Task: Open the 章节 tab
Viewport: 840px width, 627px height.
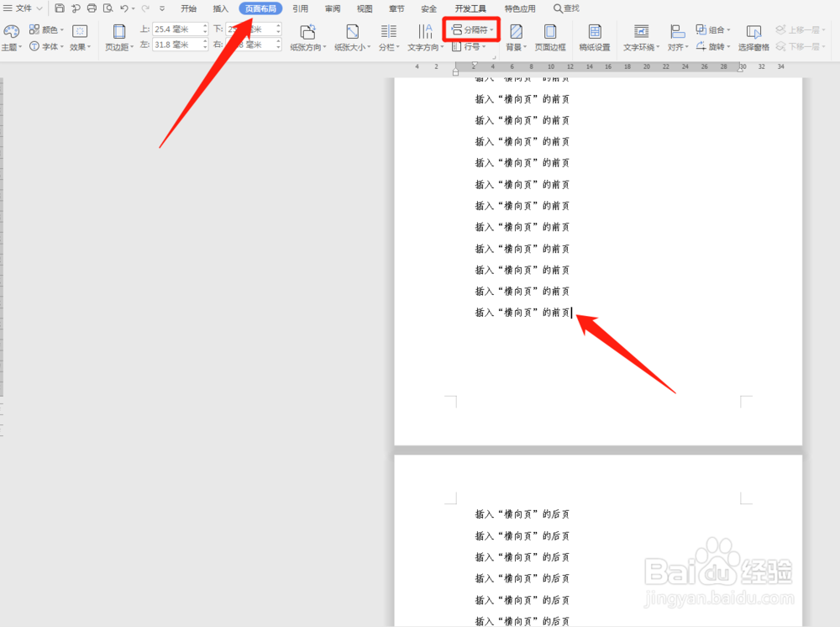Action: (396, 8)
